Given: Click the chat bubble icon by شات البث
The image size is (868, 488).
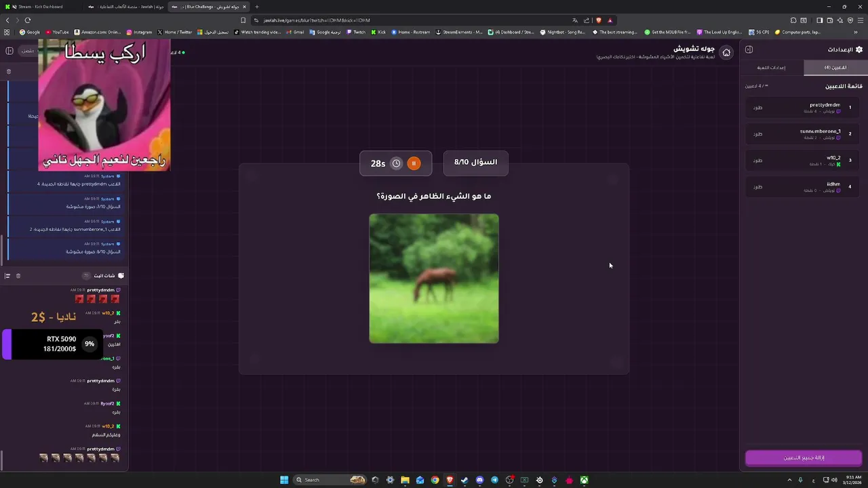Looking at the screenshot, I should (121, 276).
